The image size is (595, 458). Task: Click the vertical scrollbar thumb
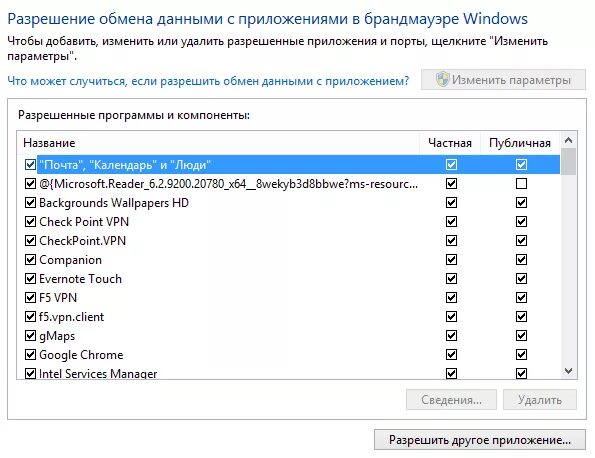(568, 162)
